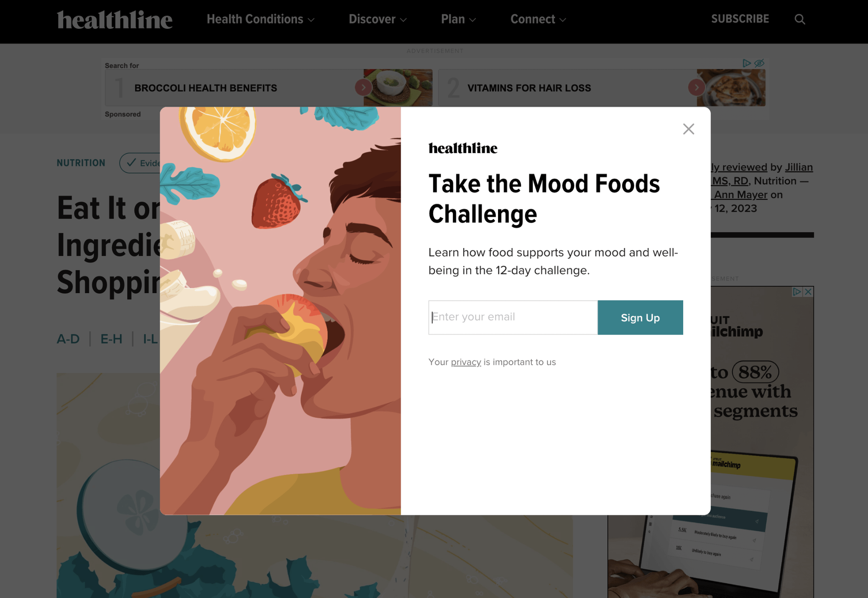
Task: Close the Mailchimp sidebar ad
Action: pyautogui.click(x=808, y=292)
